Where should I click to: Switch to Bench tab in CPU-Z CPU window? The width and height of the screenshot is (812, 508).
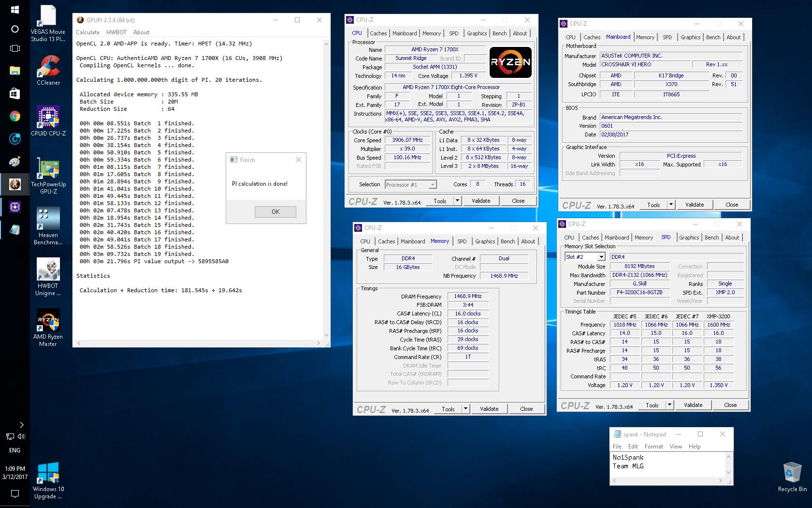point(499,33)
